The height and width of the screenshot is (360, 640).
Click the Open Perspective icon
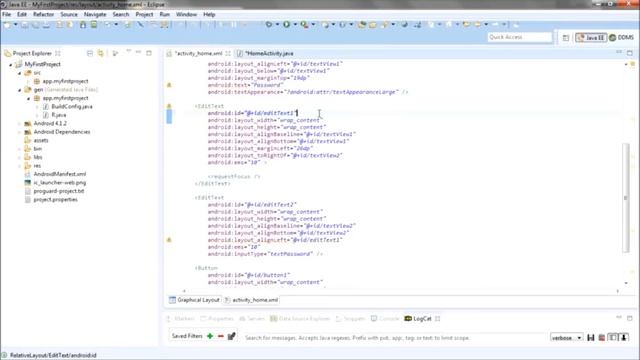pyautogui.click(x=566, y=38)
